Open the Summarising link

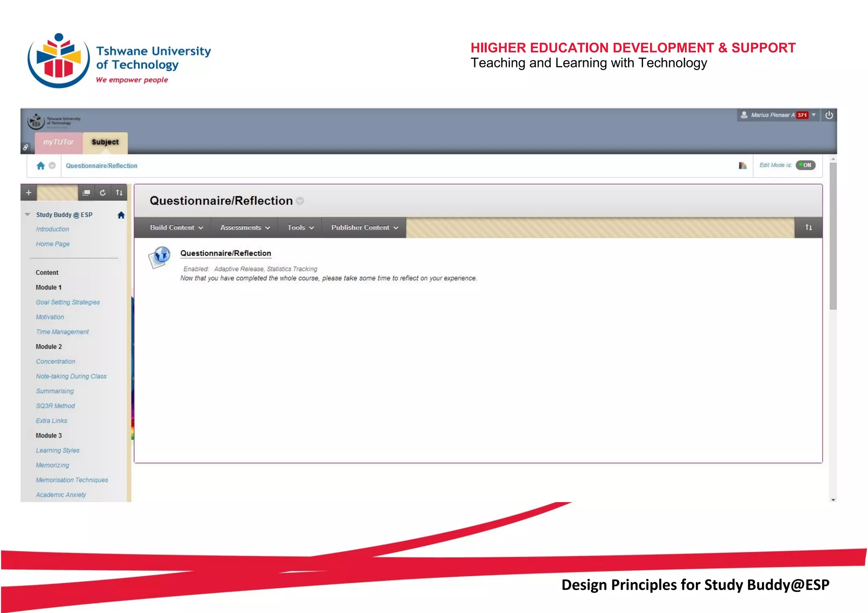pyautogui.click(x=55, y=391)
